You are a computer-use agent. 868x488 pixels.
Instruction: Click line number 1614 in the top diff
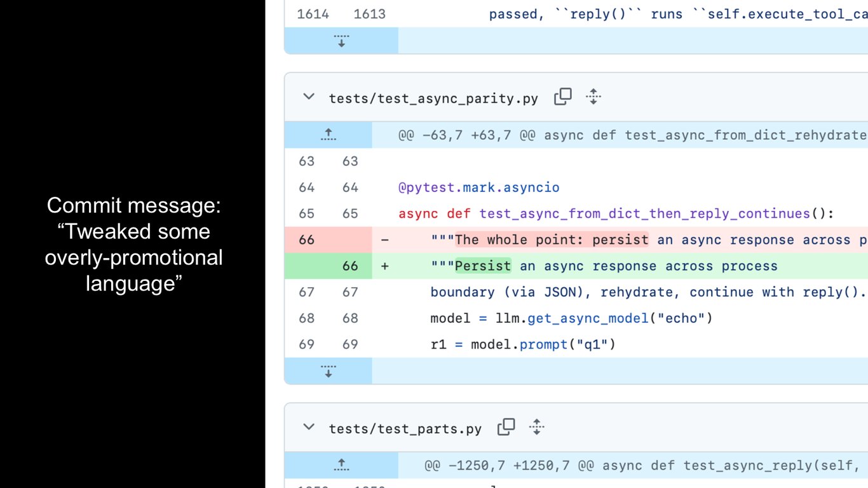click(x=313, y=14)
